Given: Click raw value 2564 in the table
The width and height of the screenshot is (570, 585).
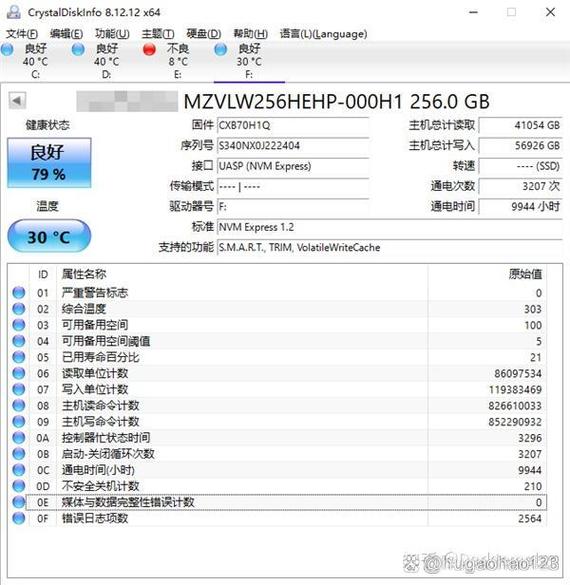Looking at the screenshot, I should [x=530, y=518].
